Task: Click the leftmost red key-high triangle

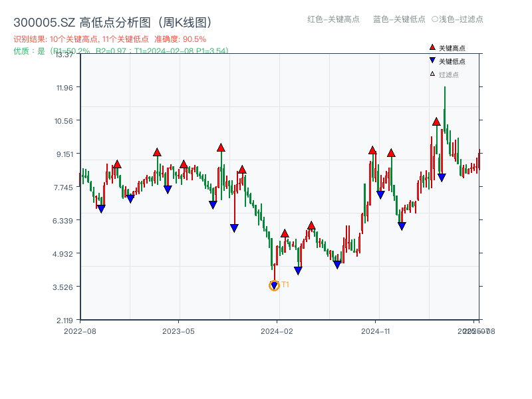Action: [x=117, y=164]
